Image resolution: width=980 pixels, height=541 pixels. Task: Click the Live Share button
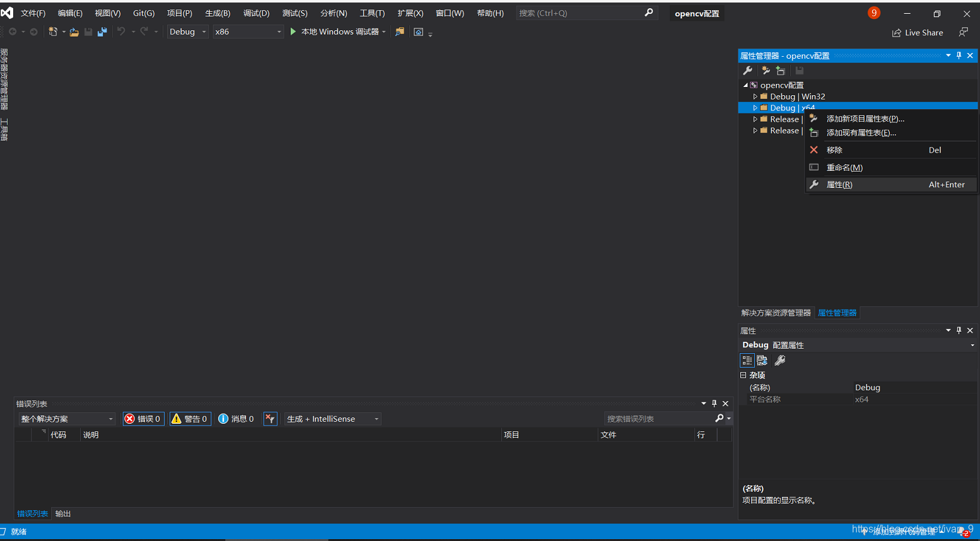918,33
